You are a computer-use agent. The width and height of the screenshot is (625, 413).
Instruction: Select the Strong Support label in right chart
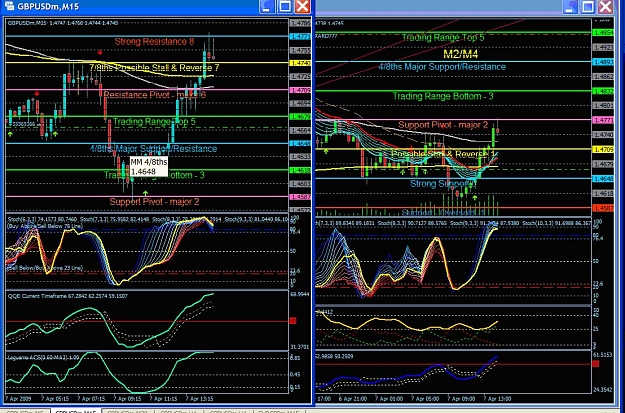442,184
